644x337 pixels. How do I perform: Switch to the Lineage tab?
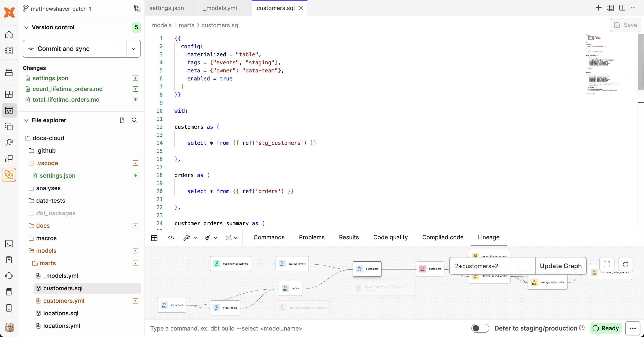point(488,237)
